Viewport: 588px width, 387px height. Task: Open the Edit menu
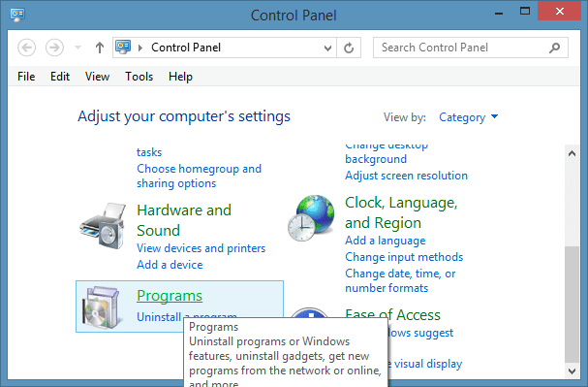(60, 77)
